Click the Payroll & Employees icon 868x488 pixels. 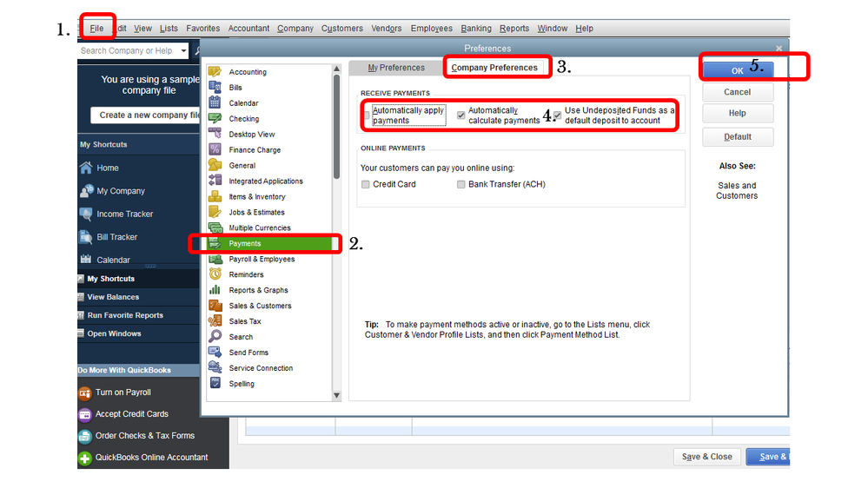coord(215,259)
